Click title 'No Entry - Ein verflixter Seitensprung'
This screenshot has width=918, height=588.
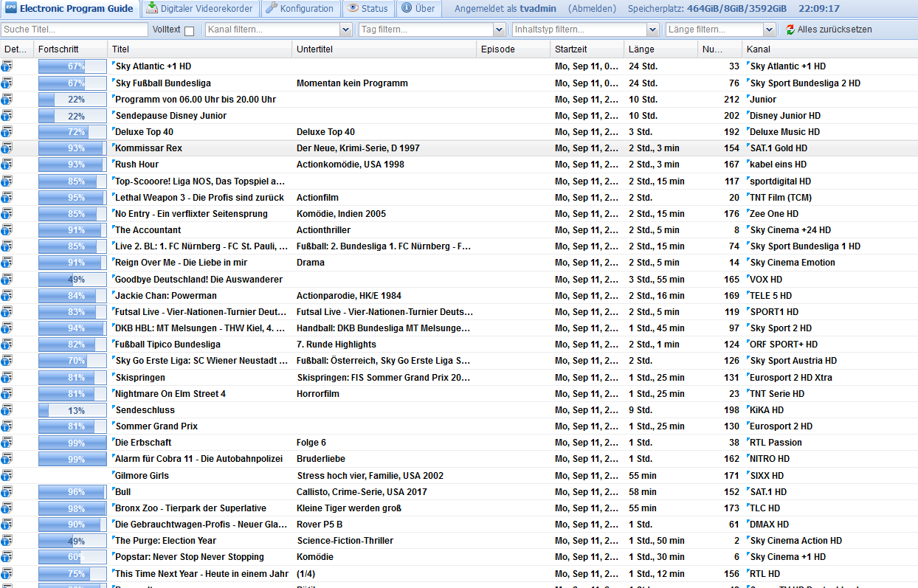[x=191, y=214]
